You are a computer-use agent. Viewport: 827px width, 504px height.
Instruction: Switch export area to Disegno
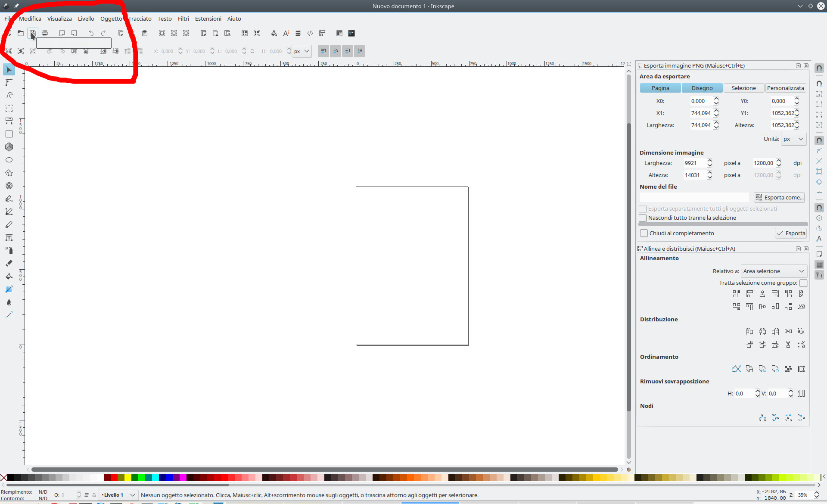(x=702, y=88)
